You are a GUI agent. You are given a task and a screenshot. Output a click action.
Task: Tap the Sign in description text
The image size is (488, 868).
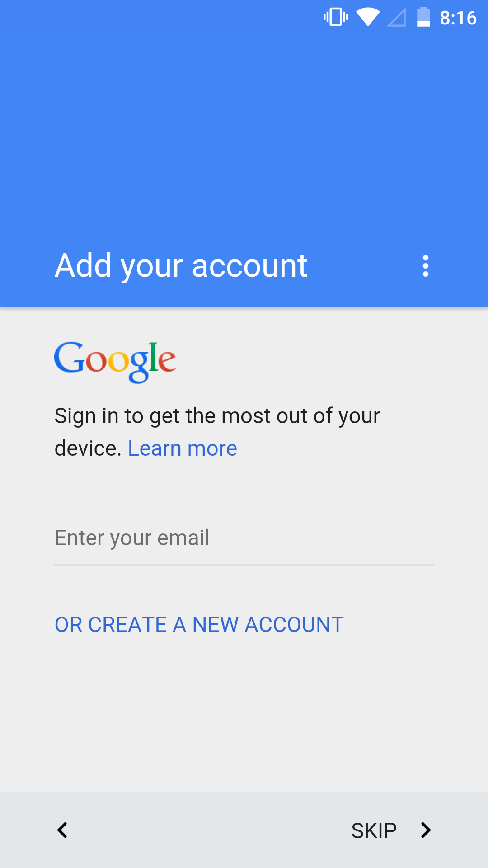tap(217, 432)
